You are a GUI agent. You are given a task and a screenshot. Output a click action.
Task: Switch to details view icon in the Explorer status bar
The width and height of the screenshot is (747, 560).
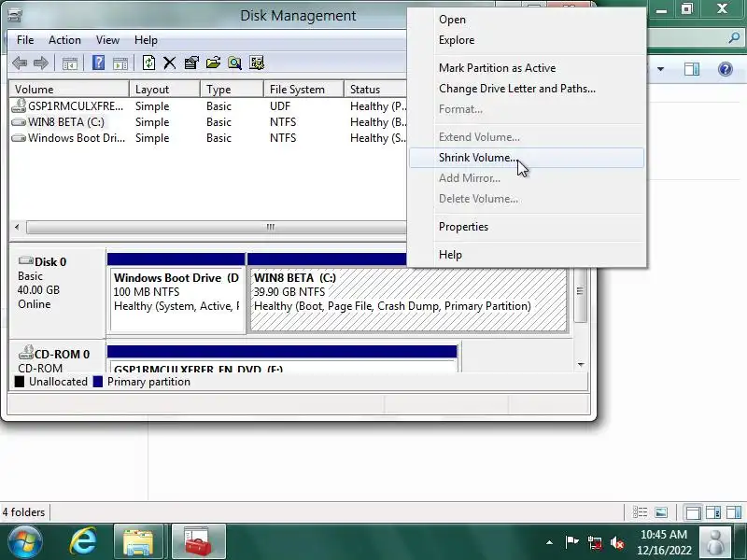tap(640, 512)
